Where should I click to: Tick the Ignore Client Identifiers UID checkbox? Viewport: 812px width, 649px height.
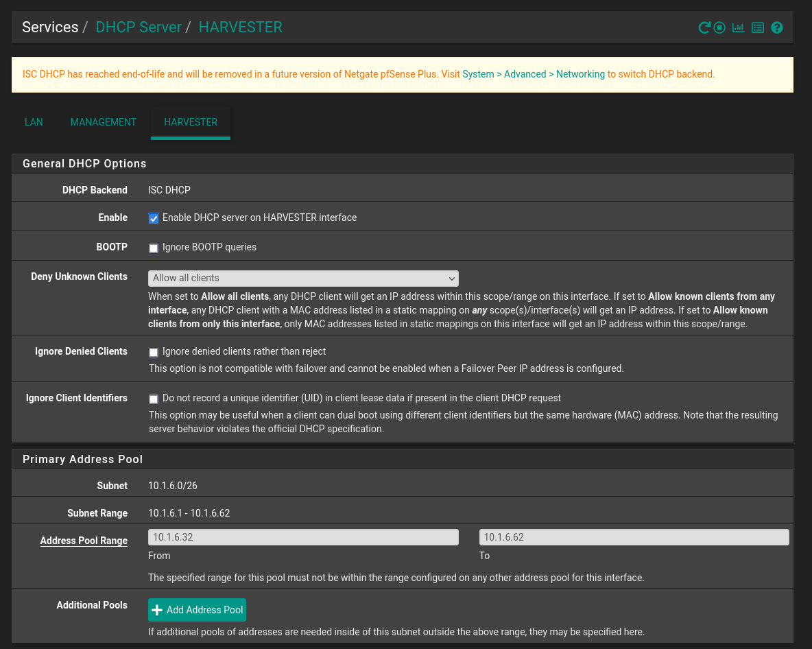[x=154, y=399]
